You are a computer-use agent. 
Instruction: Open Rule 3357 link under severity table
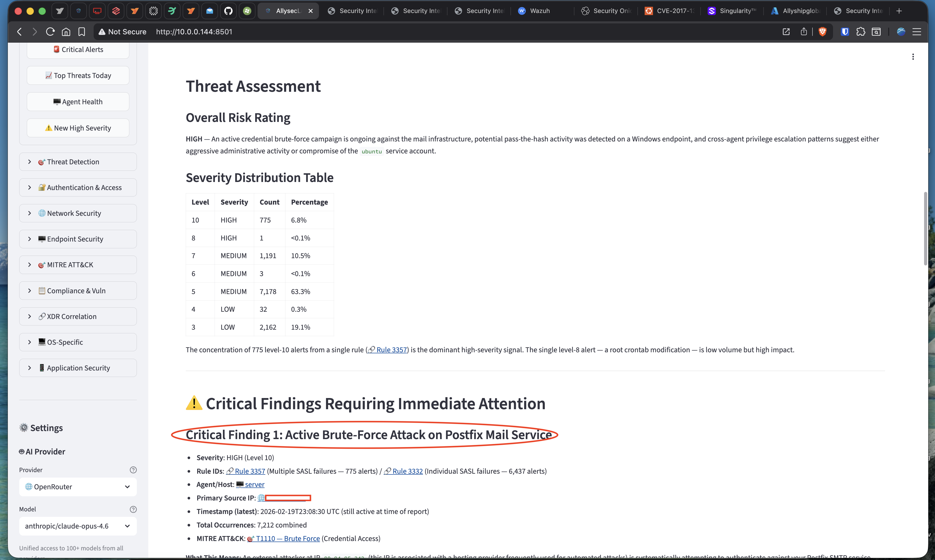click(387, 350)
